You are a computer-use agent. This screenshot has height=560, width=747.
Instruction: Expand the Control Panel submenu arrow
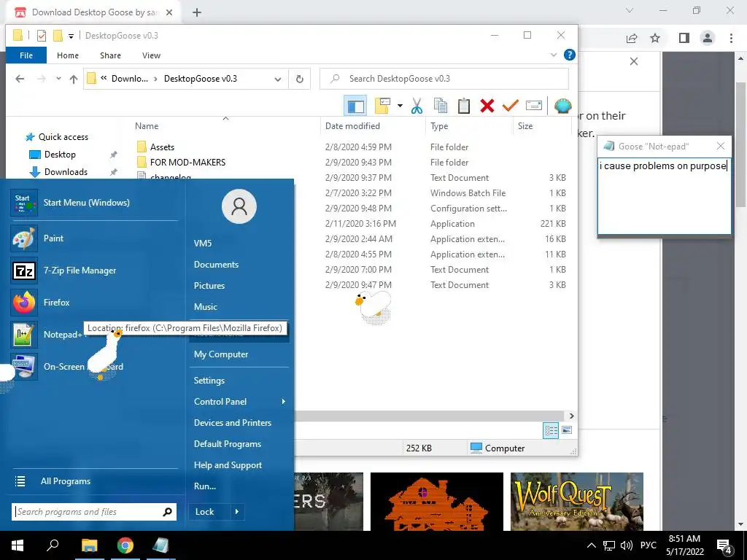[x=284, y=402]
